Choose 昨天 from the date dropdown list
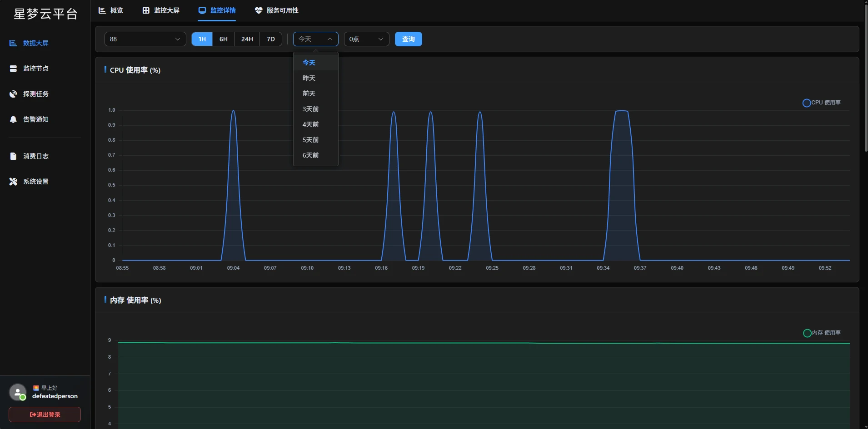Screen dimensions: 868x429 click(309, 78)
